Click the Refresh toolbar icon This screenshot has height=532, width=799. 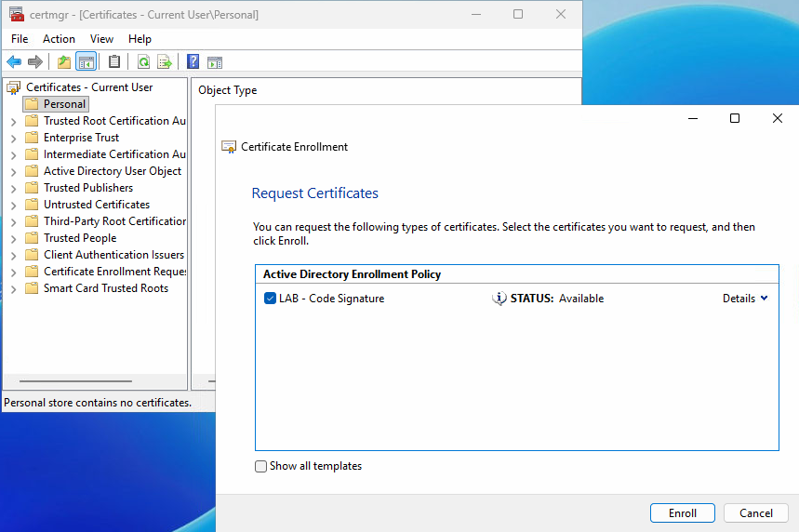[143, 62]
